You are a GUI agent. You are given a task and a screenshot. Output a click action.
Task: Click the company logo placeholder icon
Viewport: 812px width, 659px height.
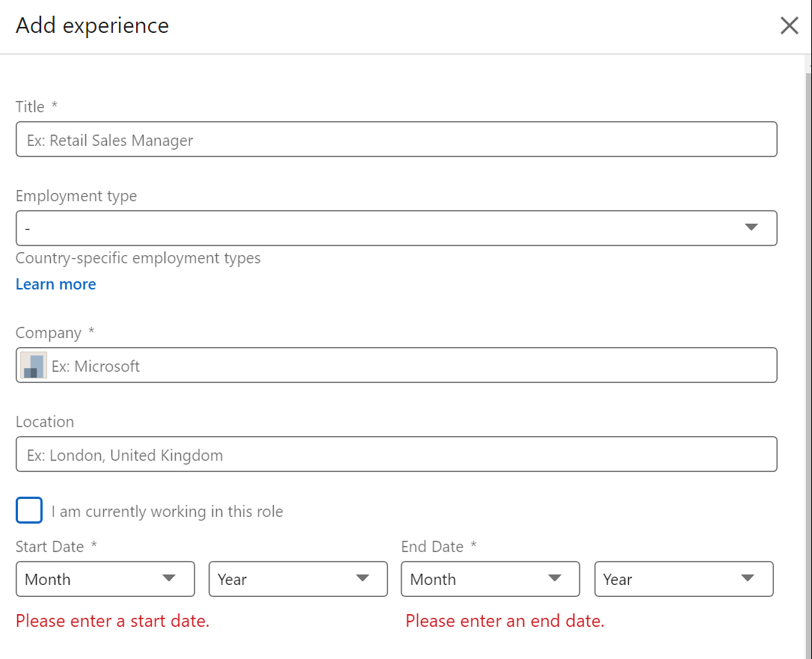click(34, 365)
